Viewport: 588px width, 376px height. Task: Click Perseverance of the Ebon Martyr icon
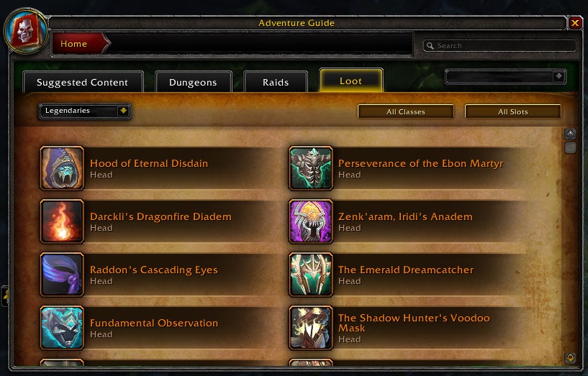[310, 168]
